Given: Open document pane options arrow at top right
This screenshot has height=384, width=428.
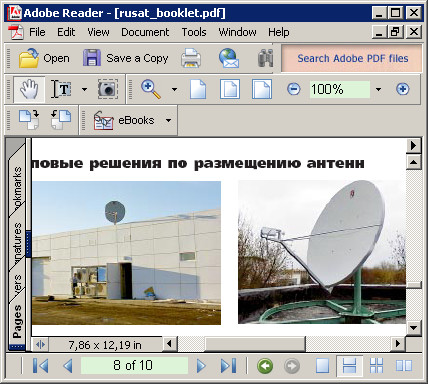Looking at the screenshot, I should coord(413,145).
